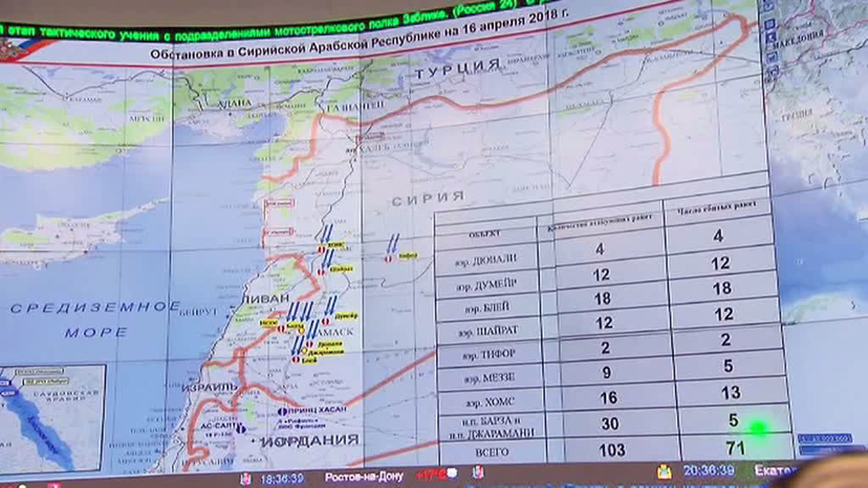
Task: Click launched value 30 in Барза row
Action: coord(610,423)
